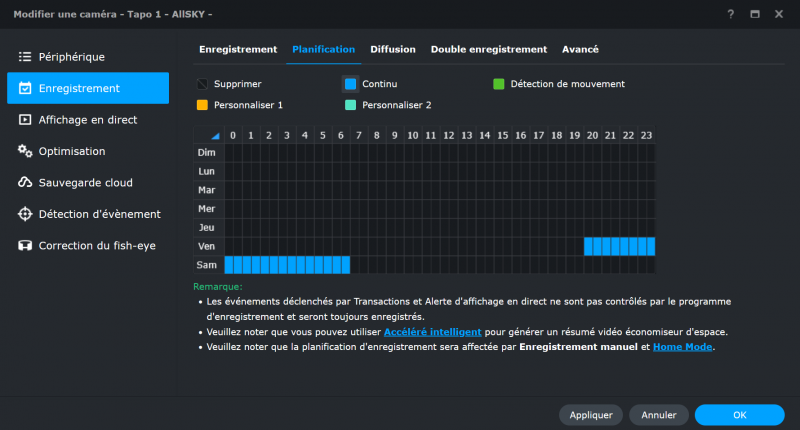Choose the Supprimer schedule mode

(x=203, y=84)
